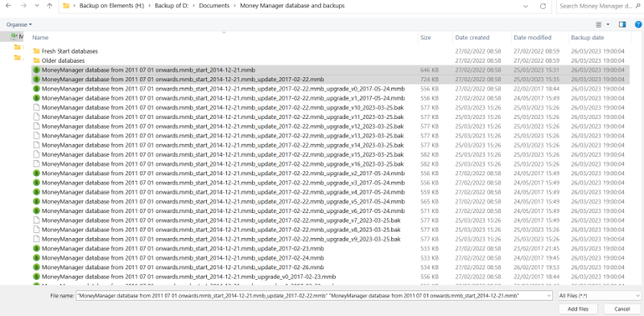This screenshot has height=316, width=644.
Task: Select upgrade_v11_2023-03-25.bak file icon
Action: [36, 117]
